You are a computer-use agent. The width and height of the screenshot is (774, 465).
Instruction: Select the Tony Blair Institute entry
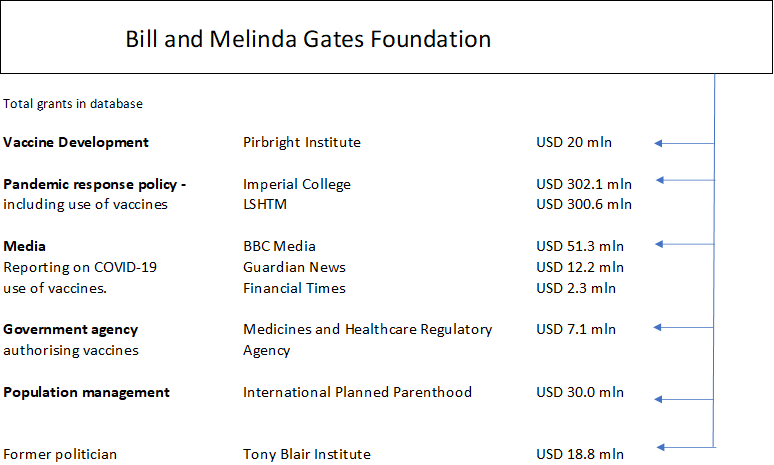tap(306, 454)
